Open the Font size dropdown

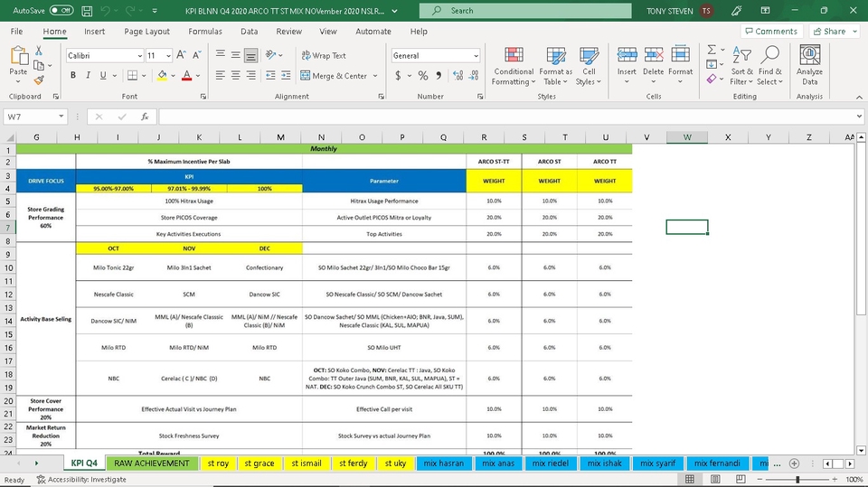(168, 56)
